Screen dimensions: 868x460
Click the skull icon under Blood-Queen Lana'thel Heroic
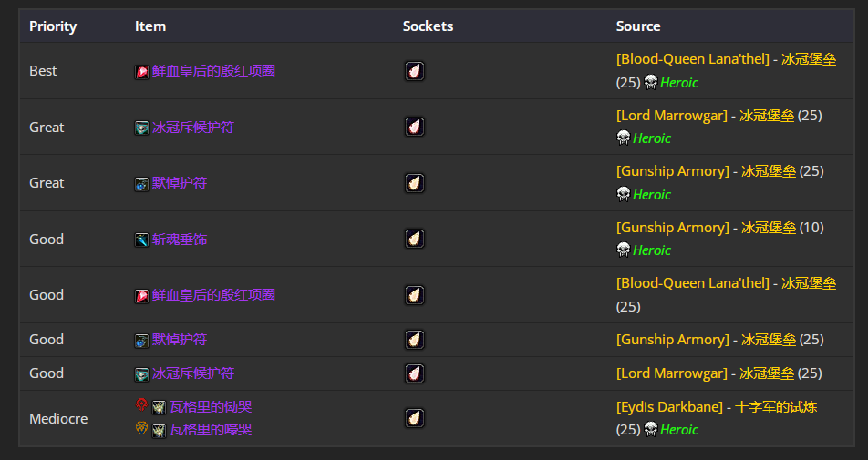(x=650, y=83)
